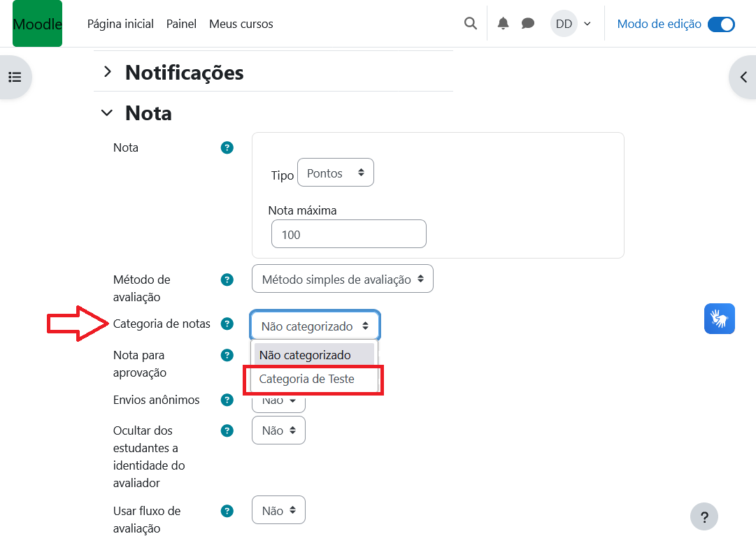Open the Meus cursos link
Screen dimensions: 756x543
[x=241, y=24]
